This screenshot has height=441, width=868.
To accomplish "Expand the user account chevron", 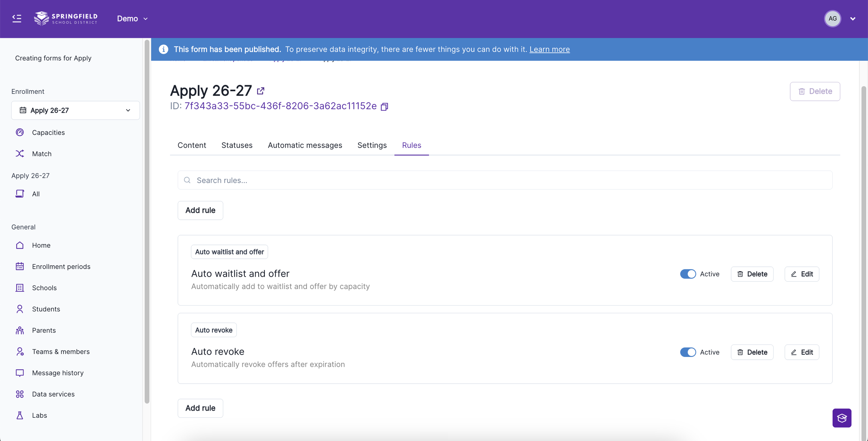I will coord(853,19).
